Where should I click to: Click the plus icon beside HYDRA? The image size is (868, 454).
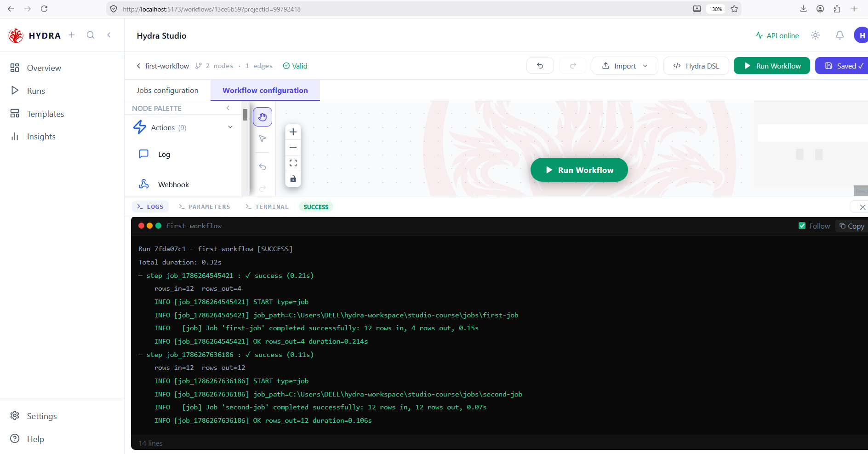click(72, 35)
